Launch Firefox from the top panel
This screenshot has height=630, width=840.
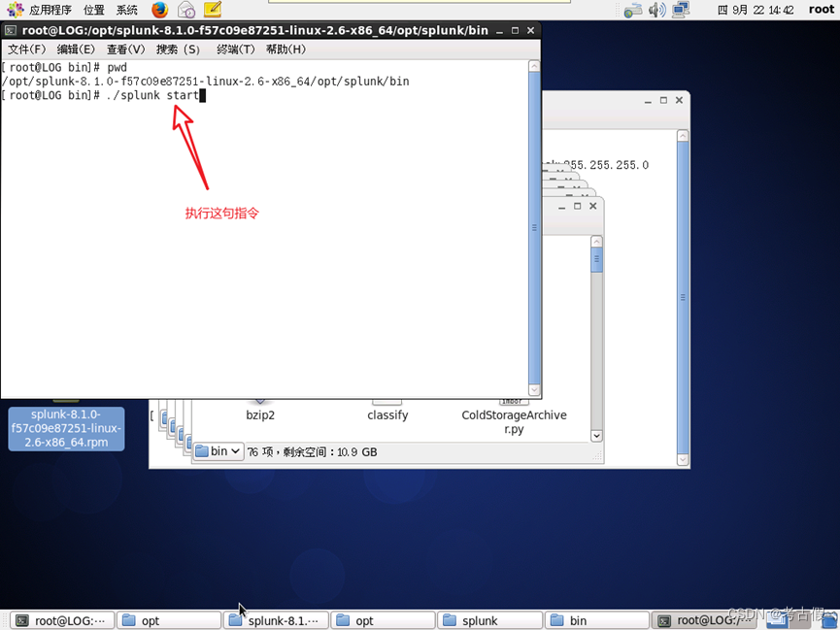(x=158, y=11)
